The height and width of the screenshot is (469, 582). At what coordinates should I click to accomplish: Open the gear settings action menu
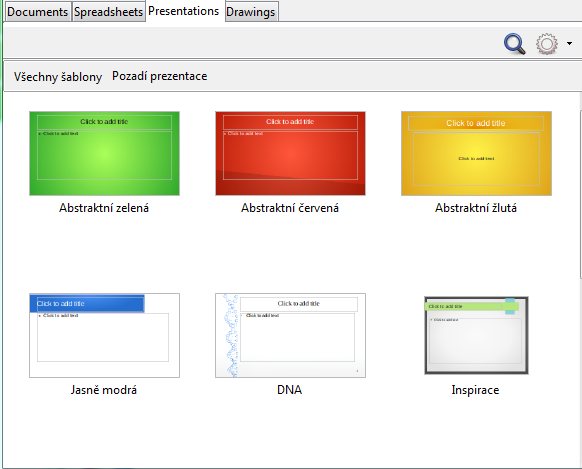click(x=547, y=44)
